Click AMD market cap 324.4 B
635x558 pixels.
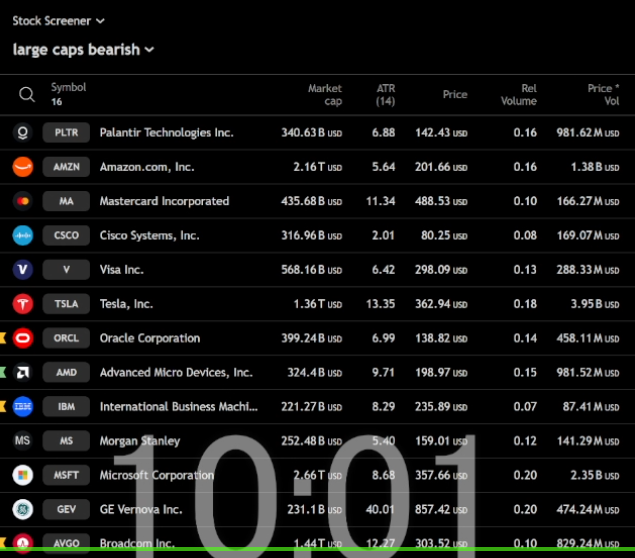315,373
